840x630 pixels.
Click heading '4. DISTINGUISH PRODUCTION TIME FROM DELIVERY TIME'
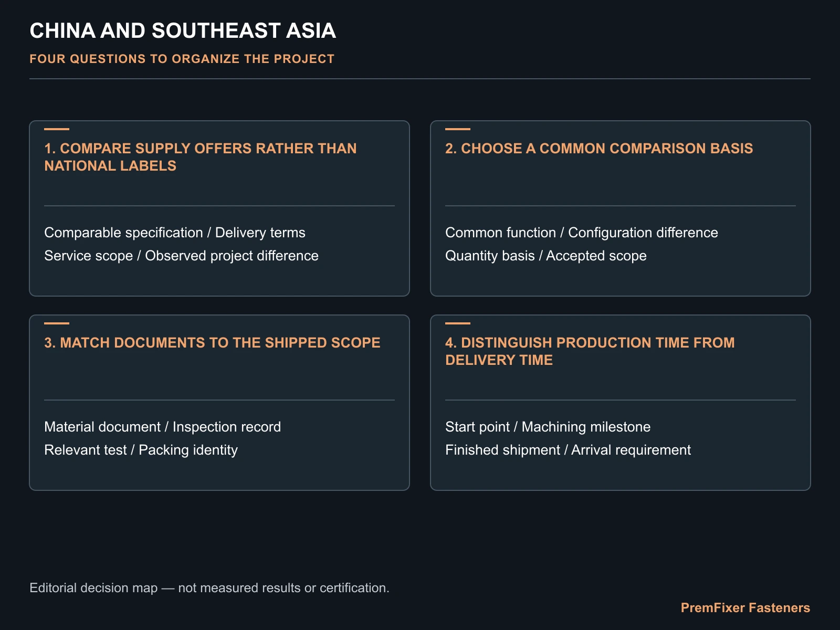590,351
